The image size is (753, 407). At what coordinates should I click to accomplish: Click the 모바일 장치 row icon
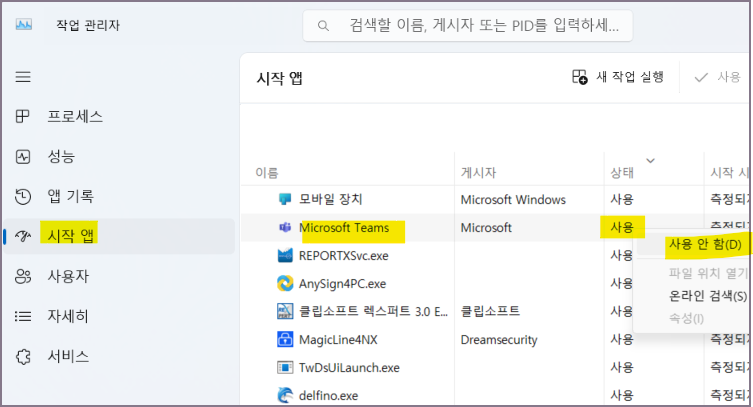pyautogui.click(x=285, y=199)
